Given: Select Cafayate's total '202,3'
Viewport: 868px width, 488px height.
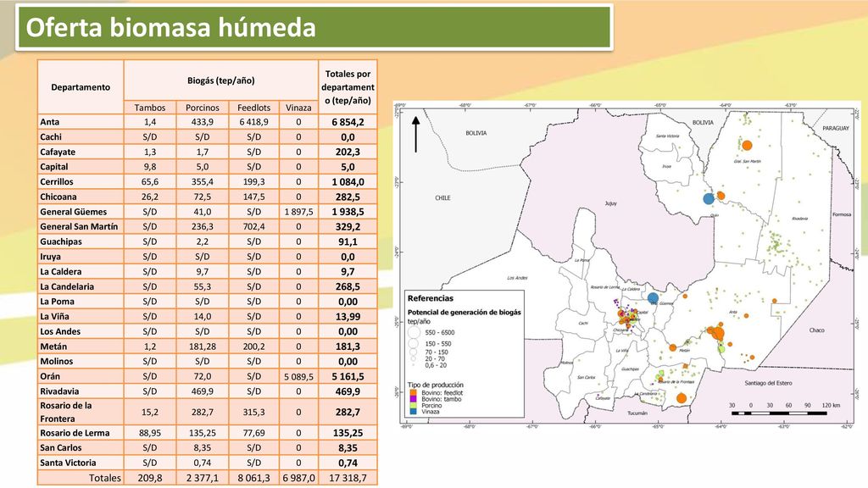Looking at the screenshot, I should click(x=348, y=152).
